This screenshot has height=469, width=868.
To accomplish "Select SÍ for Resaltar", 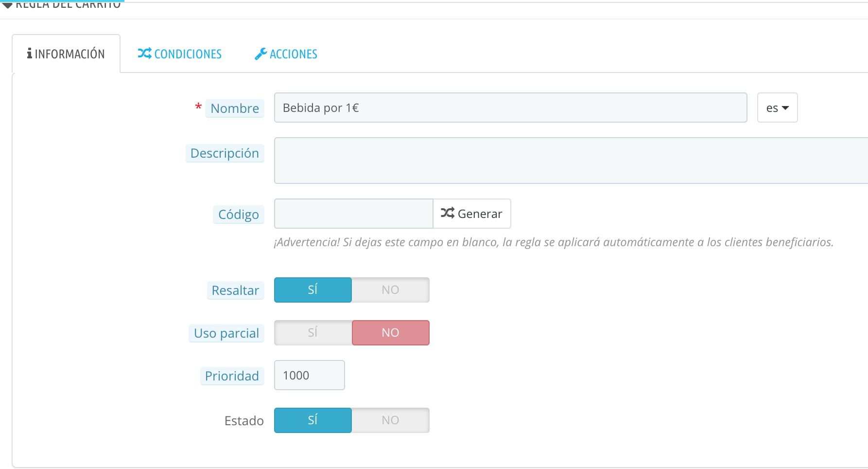I will (312, 290).
